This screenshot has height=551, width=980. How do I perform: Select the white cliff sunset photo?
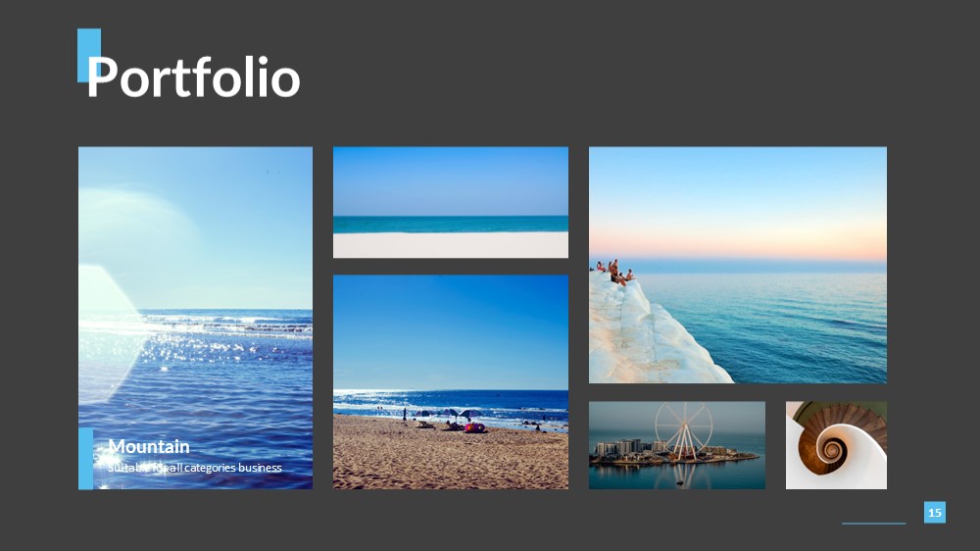click(x=738, y=265)
